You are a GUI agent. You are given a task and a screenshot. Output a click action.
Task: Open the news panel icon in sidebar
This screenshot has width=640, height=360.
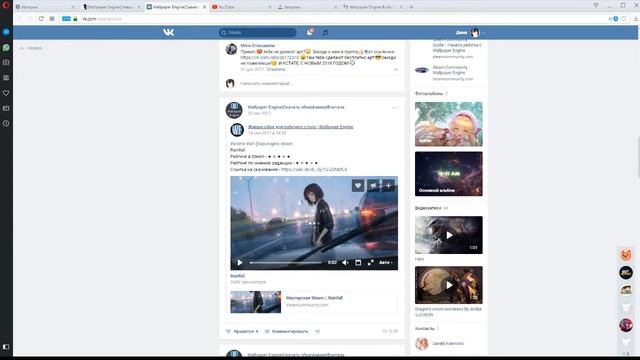point(6,108)
